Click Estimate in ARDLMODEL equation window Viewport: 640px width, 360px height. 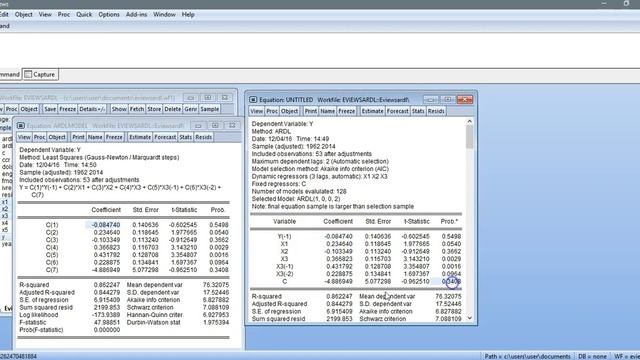pos(140,137)
